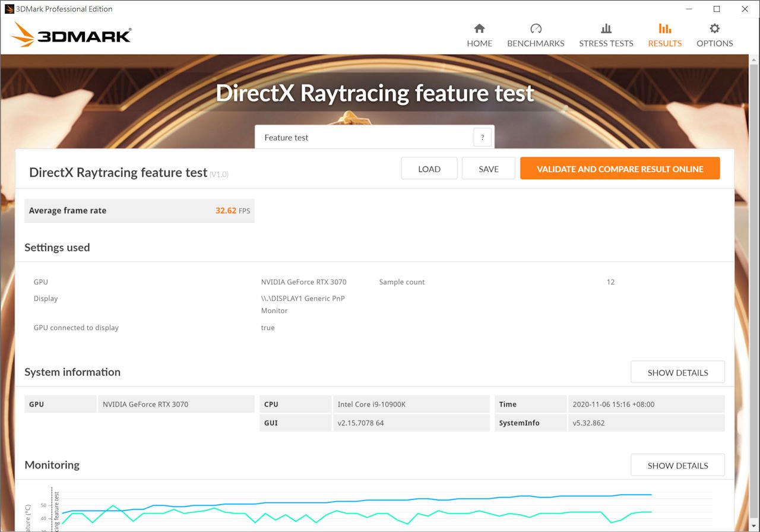Click the DISPLAY1 Generic PnP Monitor text
The height and width of the screenshot is (532, 760).
[303, 305]
